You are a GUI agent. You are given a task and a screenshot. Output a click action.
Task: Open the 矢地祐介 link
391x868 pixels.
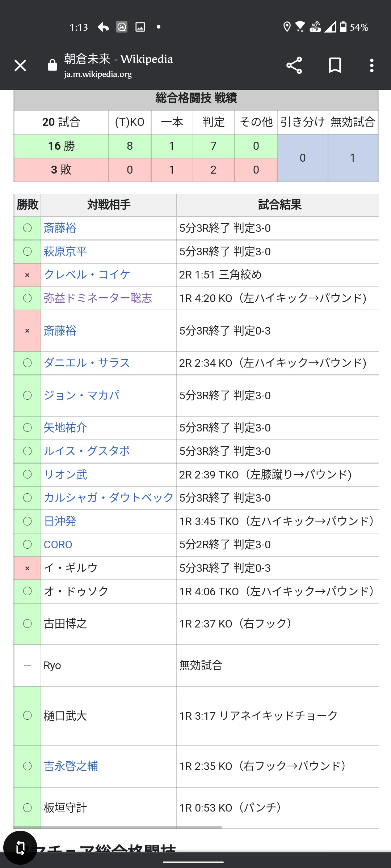pos(66,428)
